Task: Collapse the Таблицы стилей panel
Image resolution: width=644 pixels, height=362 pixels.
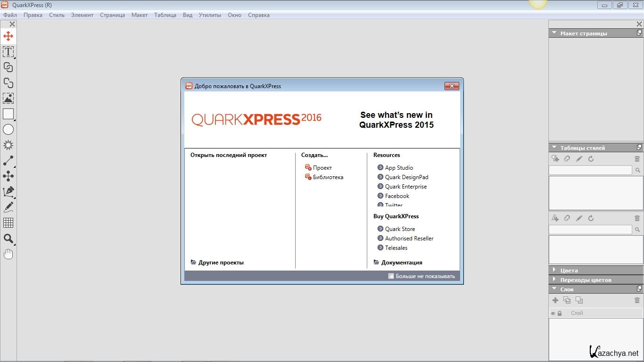Action: (x=554, y=148)
